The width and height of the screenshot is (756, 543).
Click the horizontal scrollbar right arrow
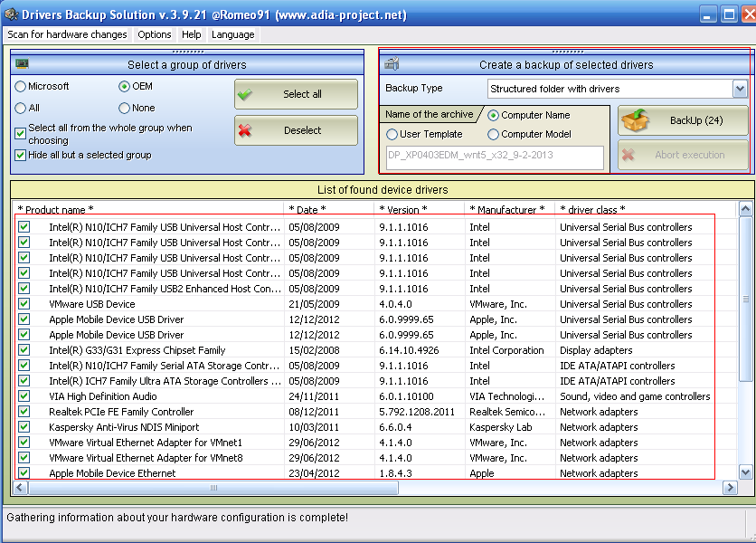click(730, 488)
